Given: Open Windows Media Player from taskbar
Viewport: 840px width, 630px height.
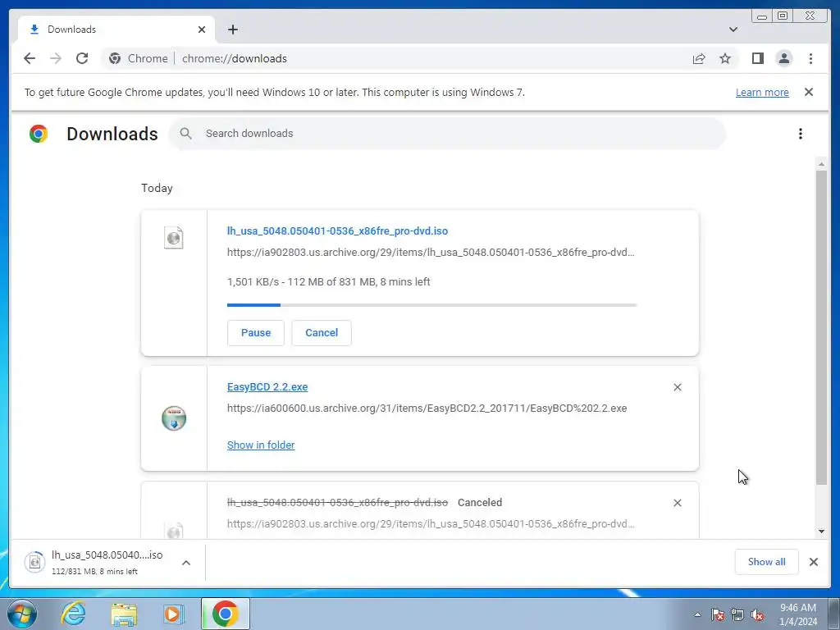Looking at the screenshot, I should [174, 614].
